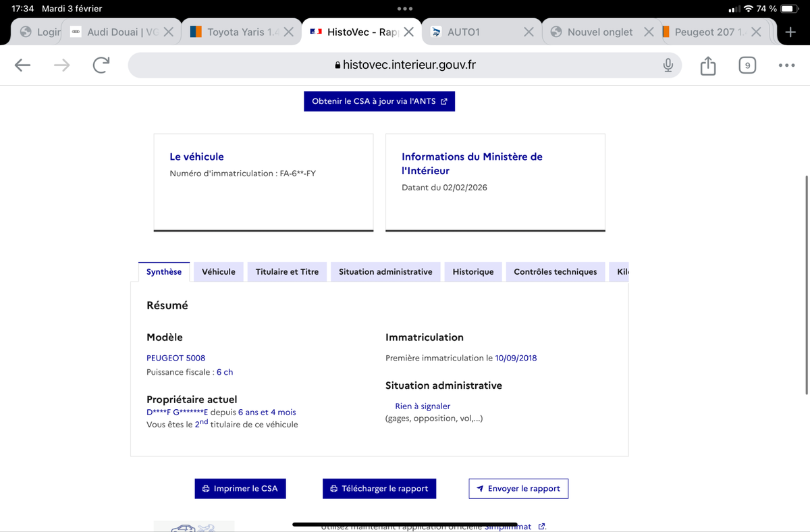The image size is (810, 532).
Task: Switch to the Login browser tab
Action: [39, 32]
